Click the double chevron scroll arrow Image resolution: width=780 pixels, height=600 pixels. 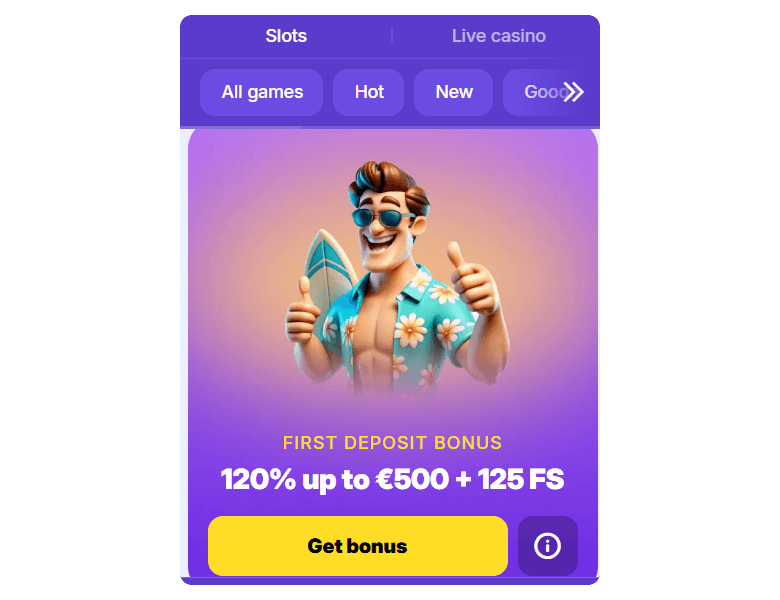coord(574,92)
